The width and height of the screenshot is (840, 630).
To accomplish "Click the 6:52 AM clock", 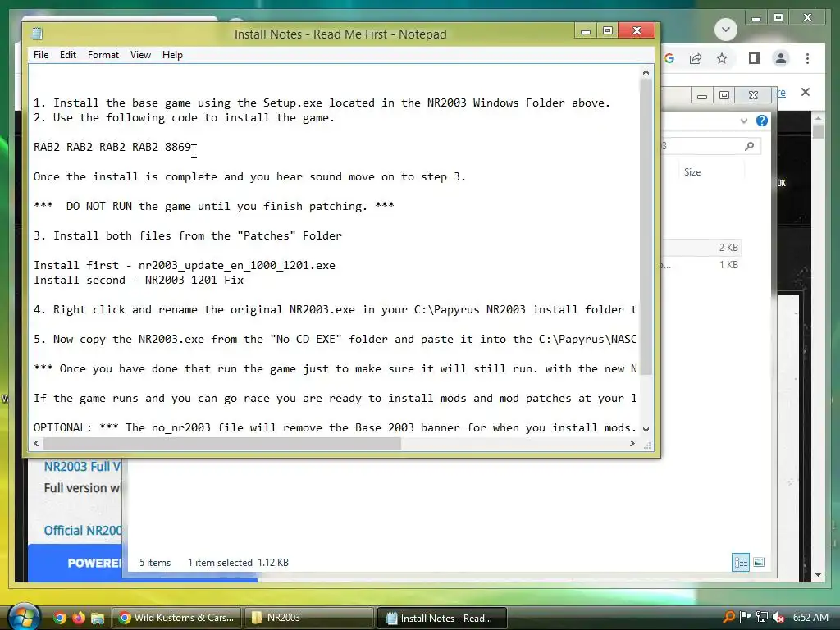I will click(810, 617).
